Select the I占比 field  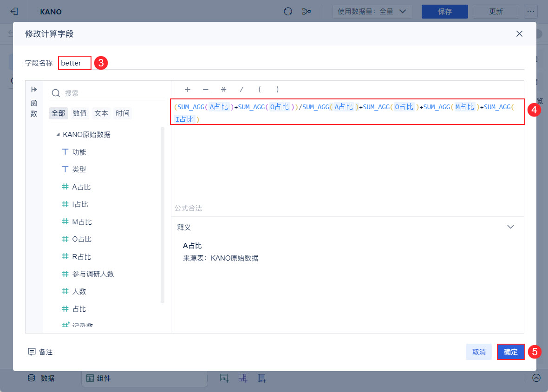[80, 204]
